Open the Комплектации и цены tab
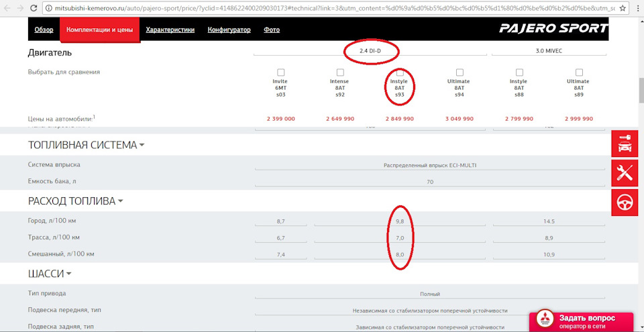The width and height of the screenshot is (644, 332). pos(100,30)
